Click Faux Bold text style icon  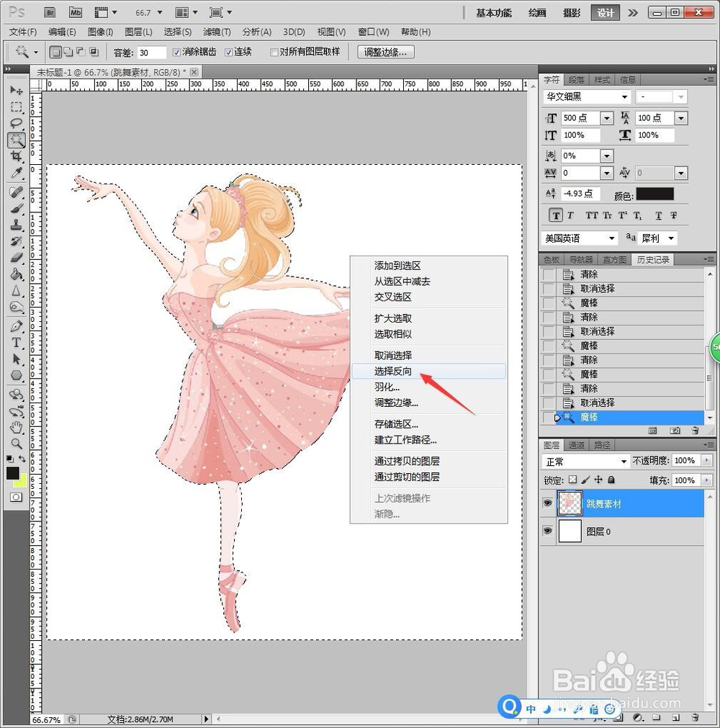tap(556, 215)
